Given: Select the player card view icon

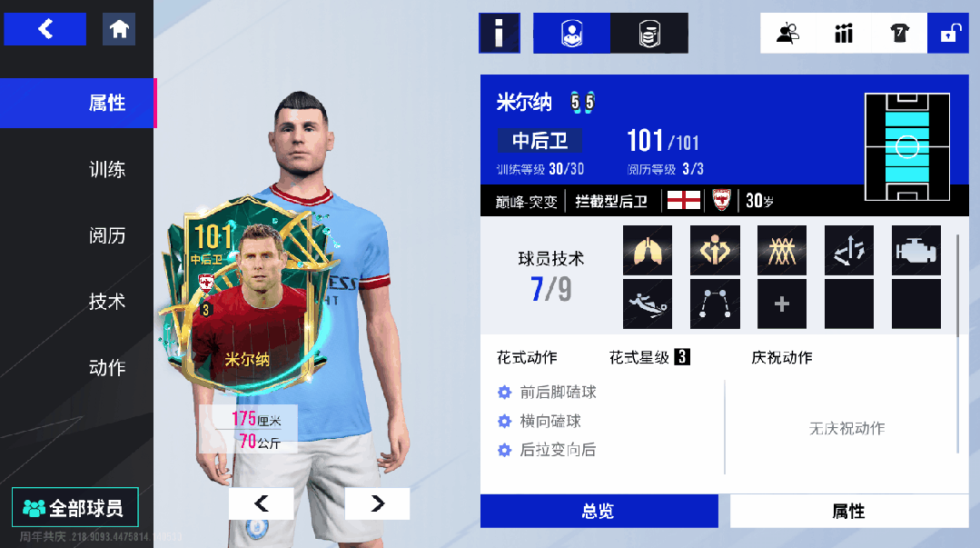Looking at the screenshot, I should [571, 33].
